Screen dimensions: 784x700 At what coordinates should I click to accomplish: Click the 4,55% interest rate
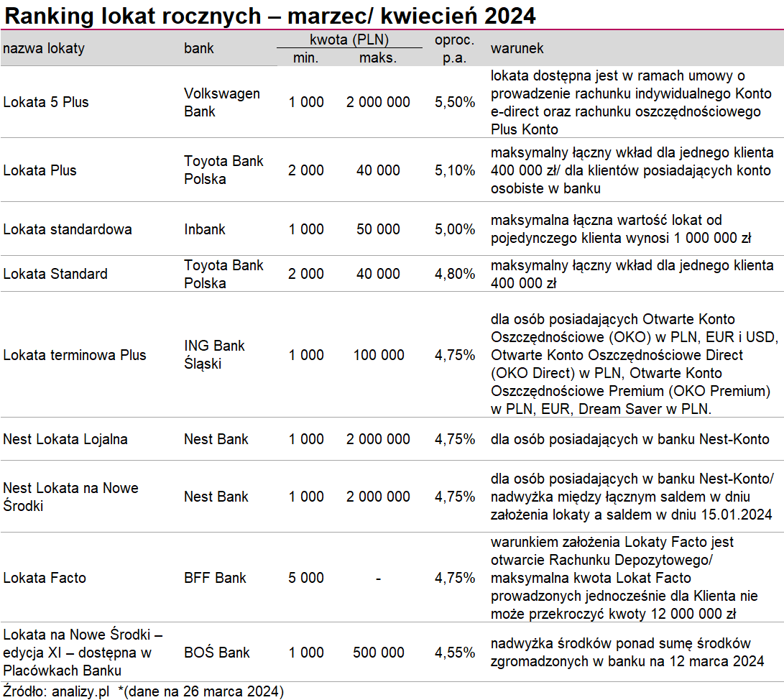tap(454, 653)
